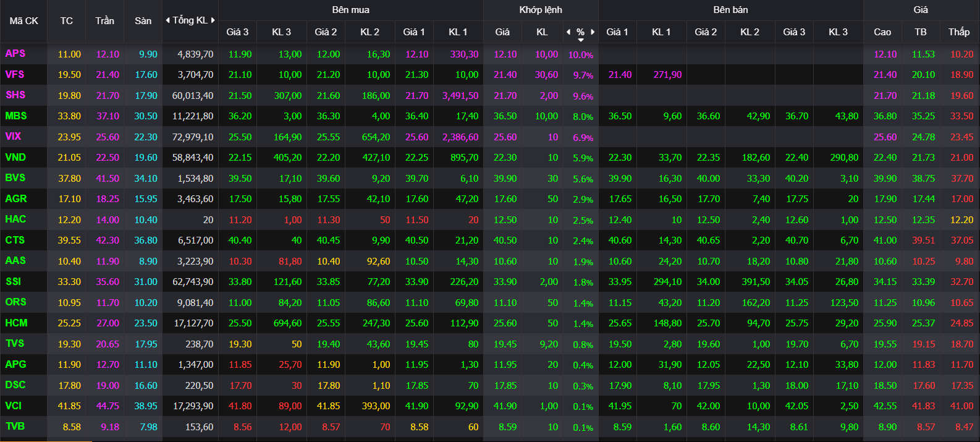Open the BVS stock symbol
The image size is (980, 442).
pyautogui.click(x=15, y=178)
